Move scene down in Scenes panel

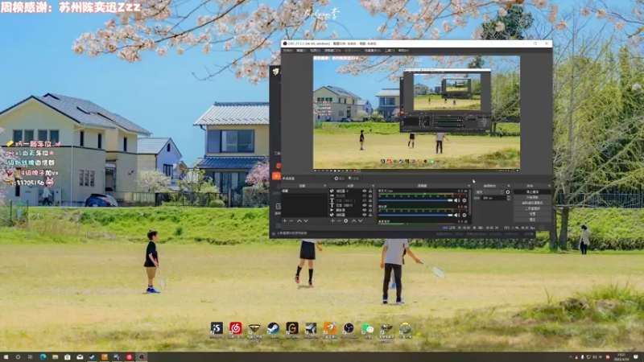(306, 220)
